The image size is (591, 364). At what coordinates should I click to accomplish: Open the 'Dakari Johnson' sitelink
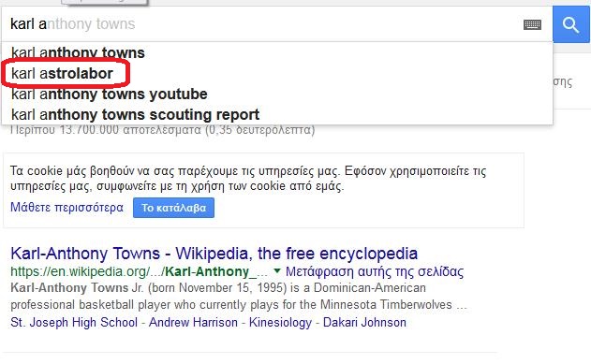click(x=364, y=323)
